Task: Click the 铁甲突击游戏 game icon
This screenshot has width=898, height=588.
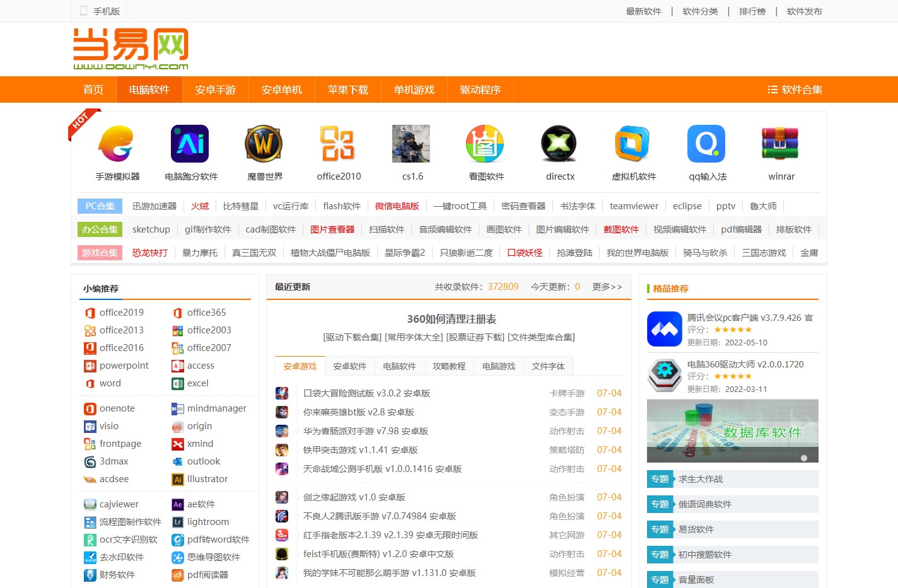Action: click(282, 450)
